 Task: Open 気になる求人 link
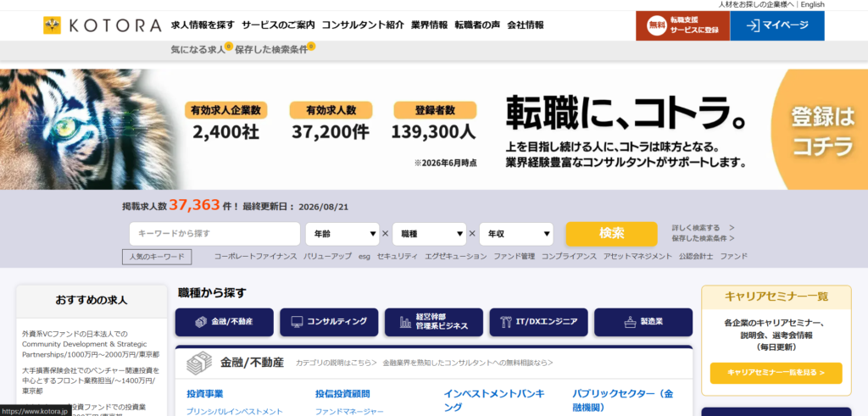click(x=198, y=49)
